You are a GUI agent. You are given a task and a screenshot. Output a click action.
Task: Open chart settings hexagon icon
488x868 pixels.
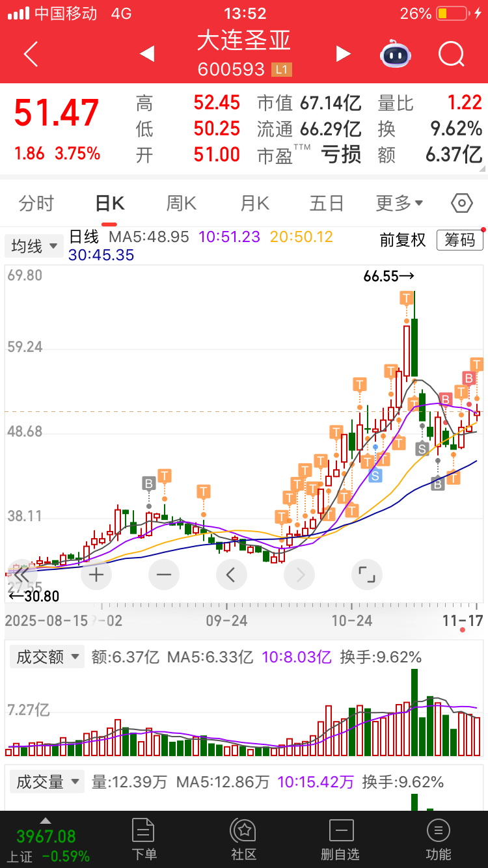(x=461, y=203)
